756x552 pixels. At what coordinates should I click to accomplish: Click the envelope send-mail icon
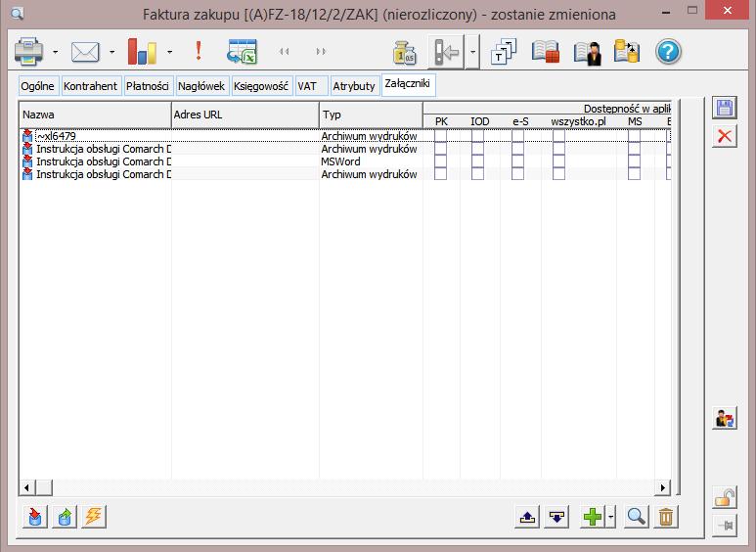[85, 52]
